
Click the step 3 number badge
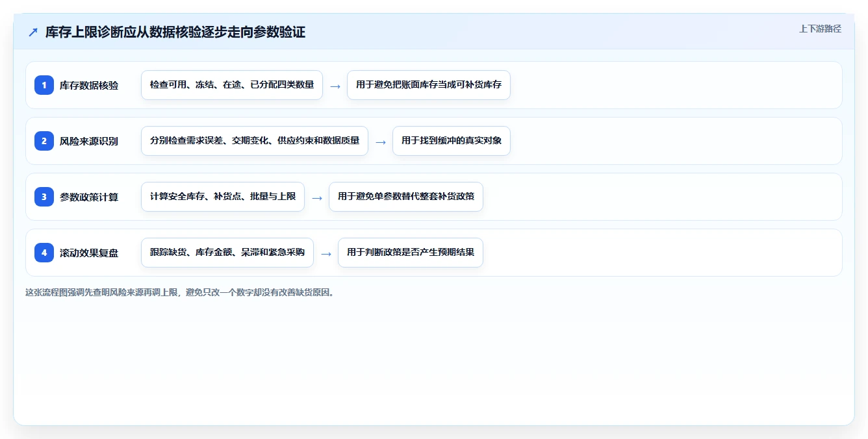tap(44, 197)
